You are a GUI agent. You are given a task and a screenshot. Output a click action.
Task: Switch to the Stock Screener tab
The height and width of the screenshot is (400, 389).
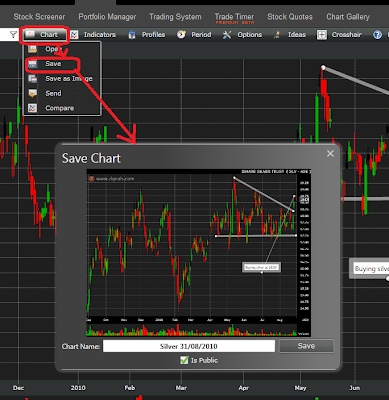[39, 17]
